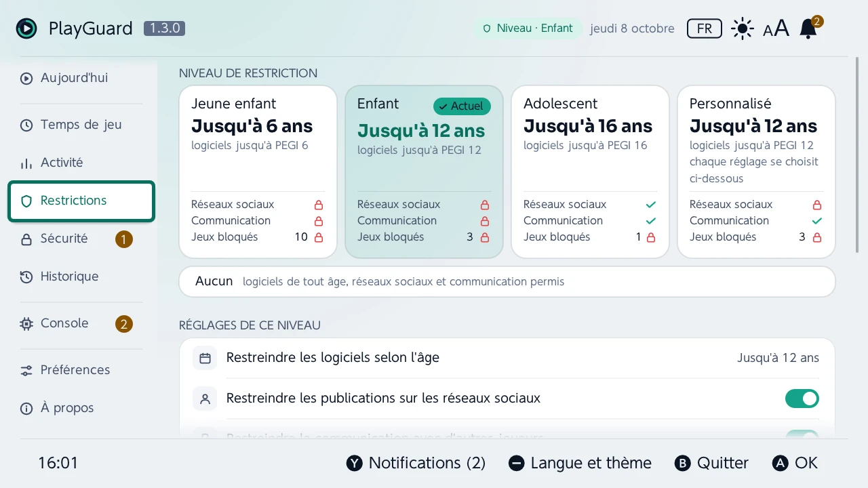The width and height of the screenshot is (868, 488).
Task: Open Console settings in sidebar
Action: 81,323
